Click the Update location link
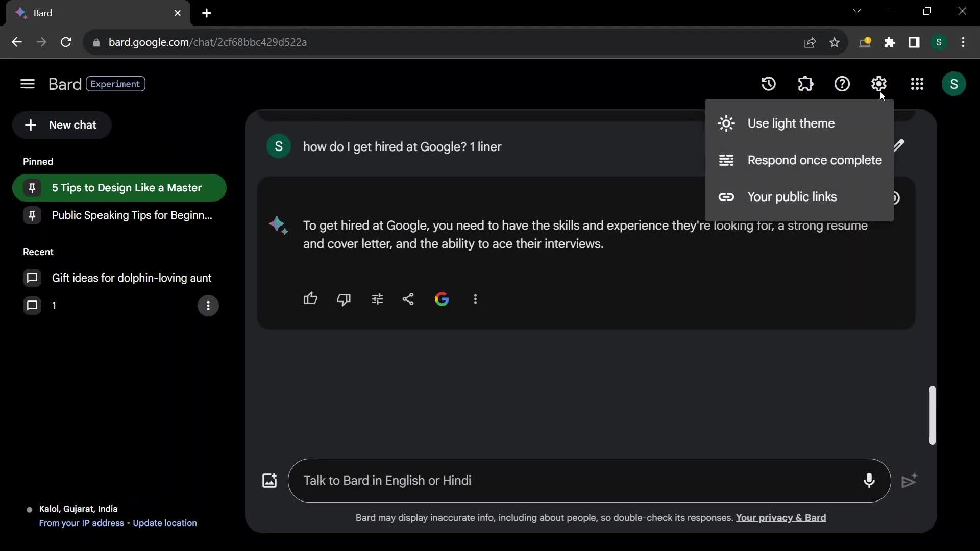This screenshot has height=551, width=980. pyautogui.click(x=165, y=523)
